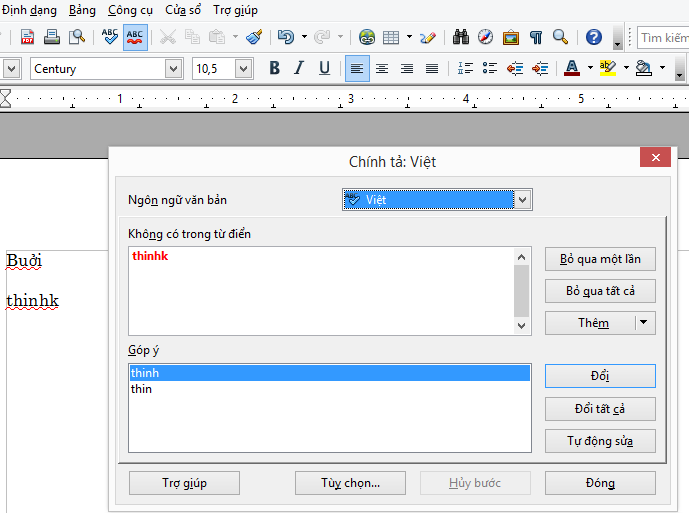
Task: Click Bỏ qua một lần button
Action: click(x=600, y=259)
